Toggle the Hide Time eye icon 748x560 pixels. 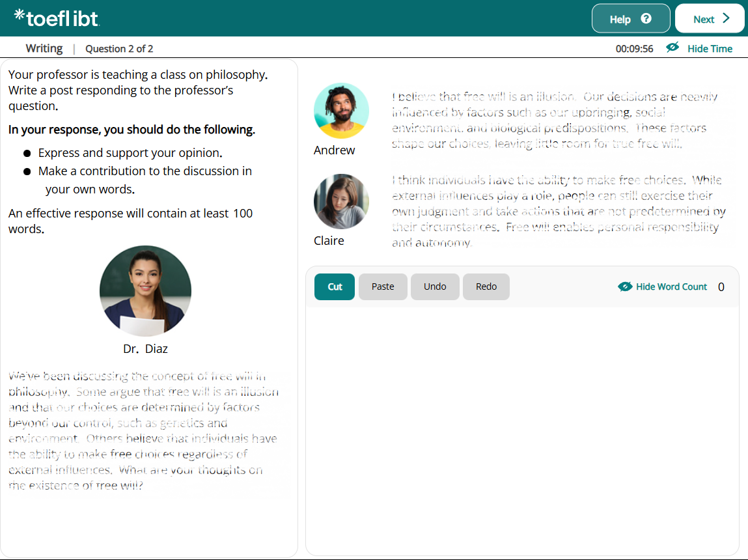pyautogui.click(x=672, y=48)
